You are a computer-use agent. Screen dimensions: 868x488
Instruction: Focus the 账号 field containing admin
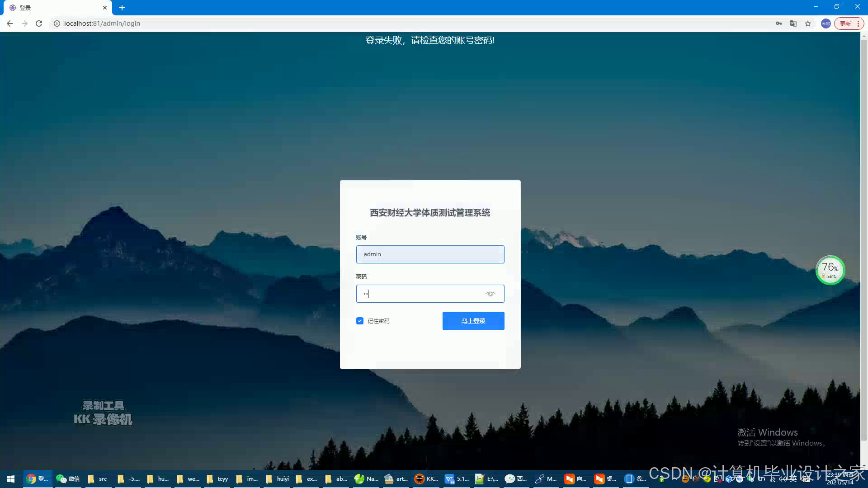pos(430,254)
